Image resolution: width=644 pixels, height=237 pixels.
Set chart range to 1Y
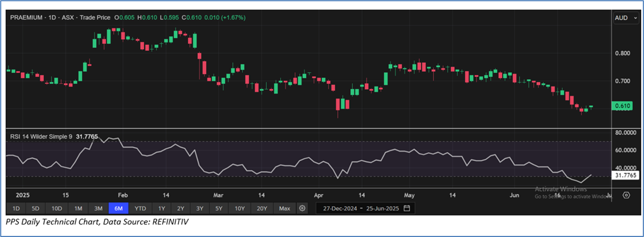coord(161,208)
